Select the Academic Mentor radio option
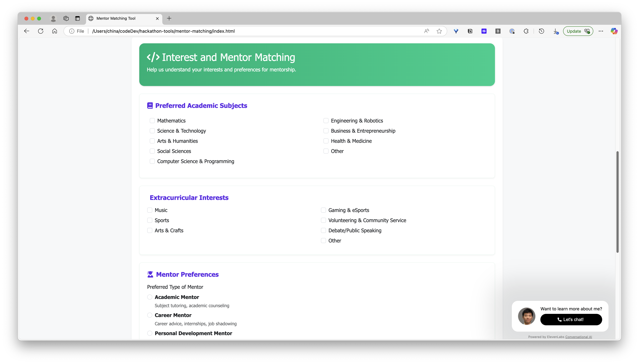 click(x=150, y=297)
